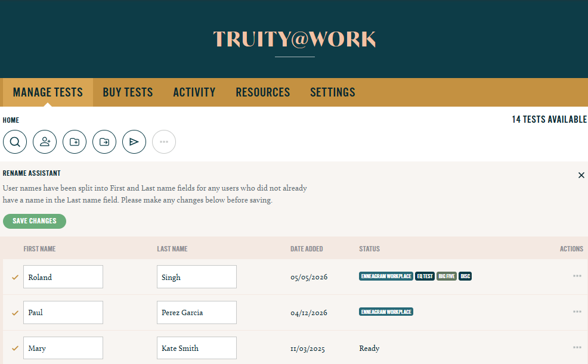Edit the last name field Singh
Image resolution: width=588 pixels, height=364 pixels.
pos(197,277)
